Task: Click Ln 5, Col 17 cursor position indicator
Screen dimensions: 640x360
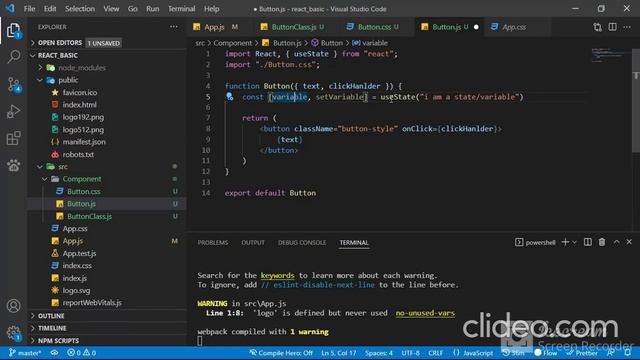Action: click(x=338, y=353)
